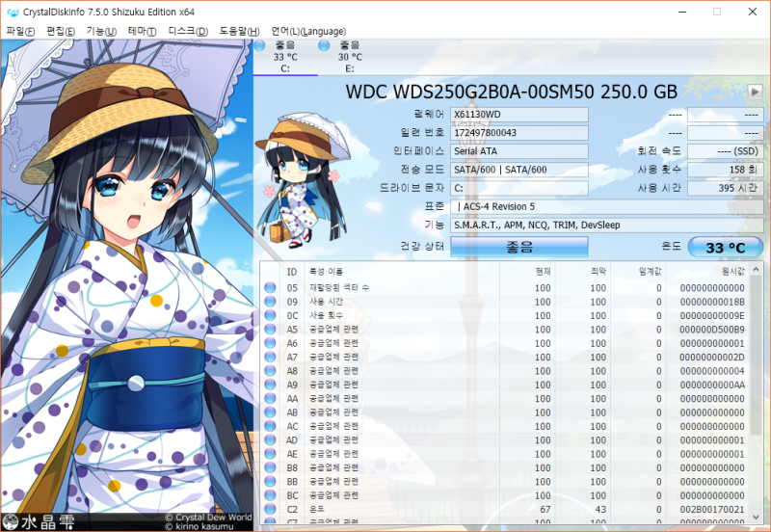Click the status orb for attribute AE
The height and width of the screenshot is (532, 771).
pyautogui.click(x=270, y=453)
